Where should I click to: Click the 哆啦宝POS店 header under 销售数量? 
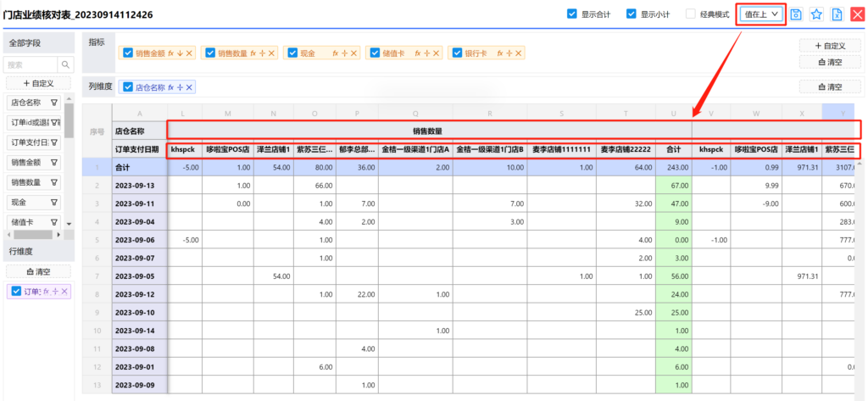(x=227, y=149)
